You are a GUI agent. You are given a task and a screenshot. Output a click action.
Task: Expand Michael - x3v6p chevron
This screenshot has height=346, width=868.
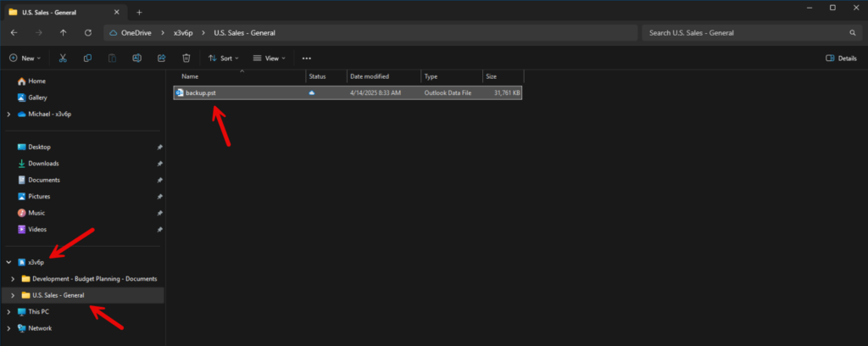point(8,114)
